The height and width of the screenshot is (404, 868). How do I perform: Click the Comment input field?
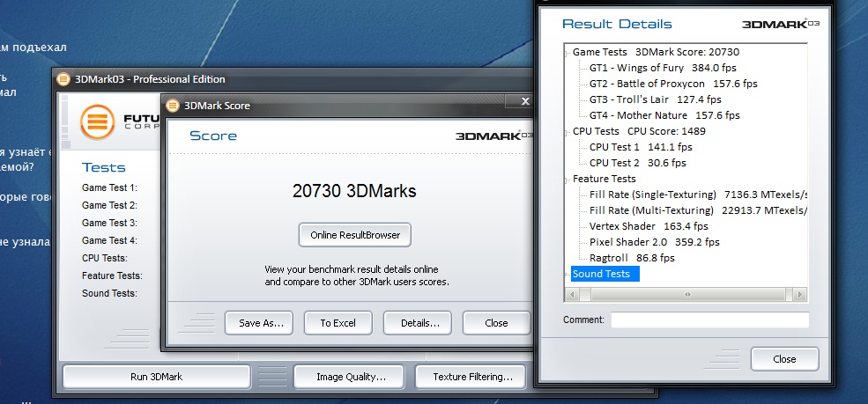[709, 320]
